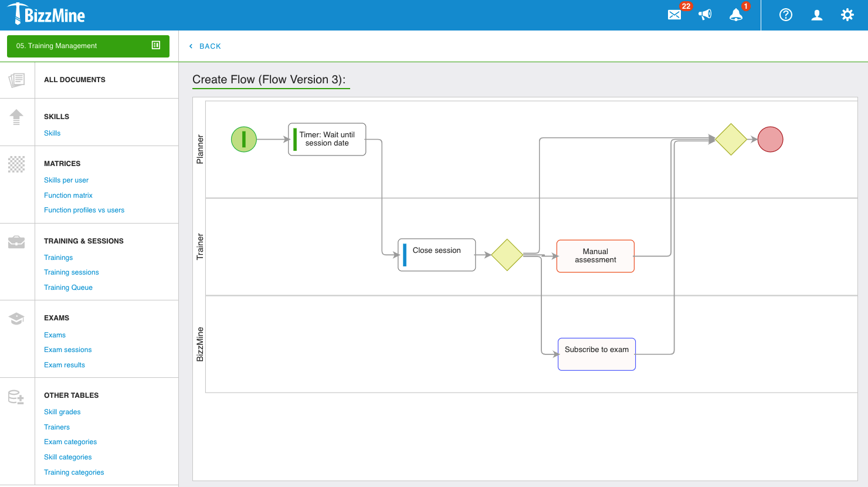Image resolution: width=868 pixels, height=487 pixels.
Task: Click the workspace switcher icon on green bar
Action: pyautogui.click(x=156, y=45)
